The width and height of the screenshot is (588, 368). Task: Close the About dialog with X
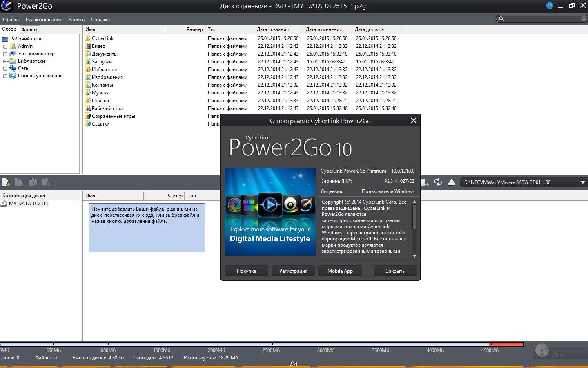point(413,120)
